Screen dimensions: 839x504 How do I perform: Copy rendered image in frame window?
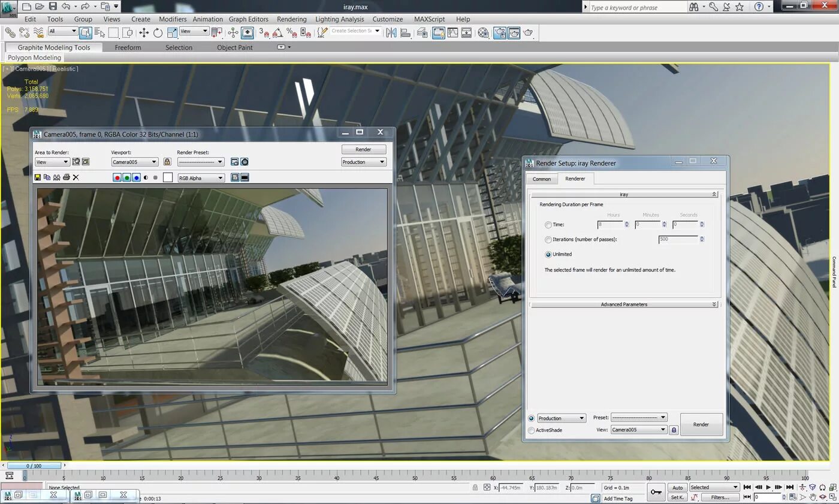click(47, 177)
